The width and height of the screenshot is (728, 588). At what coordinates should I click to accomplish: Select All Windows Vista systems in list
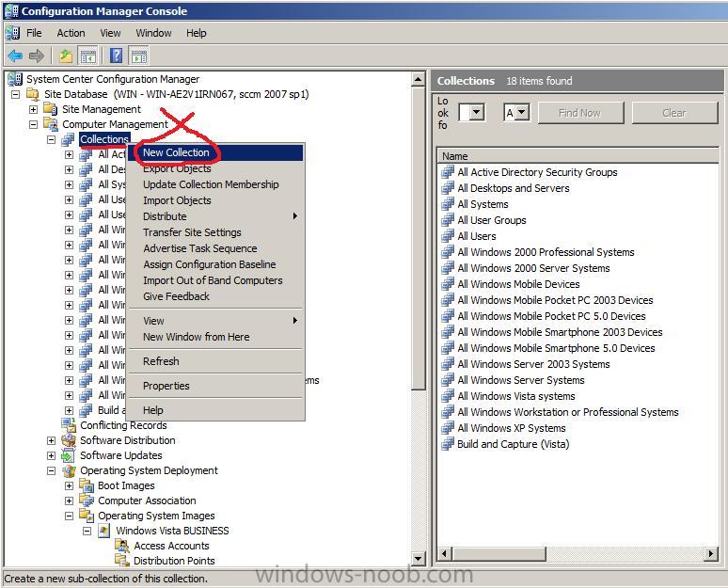click(515, 396)
